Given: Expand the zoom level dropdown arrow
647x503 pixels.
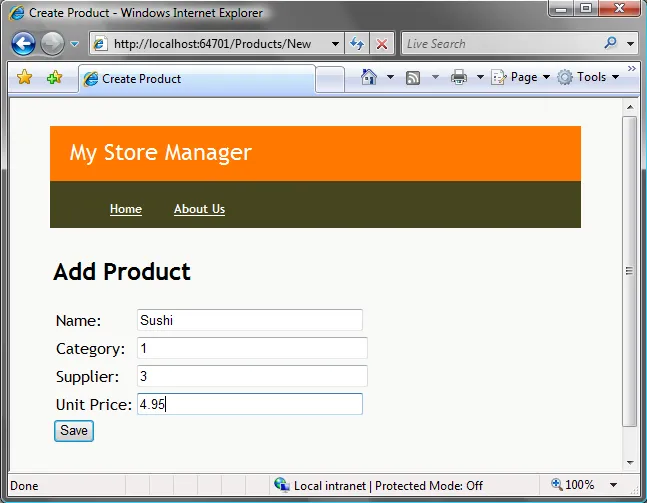Looking at the screenshot, I should pos(612,486).
